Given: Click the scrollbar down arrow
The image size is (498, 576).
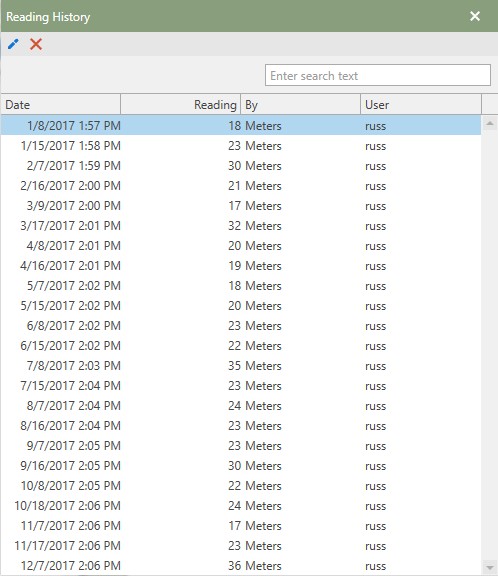Looking at the screenshot, I should pos(490,568).
